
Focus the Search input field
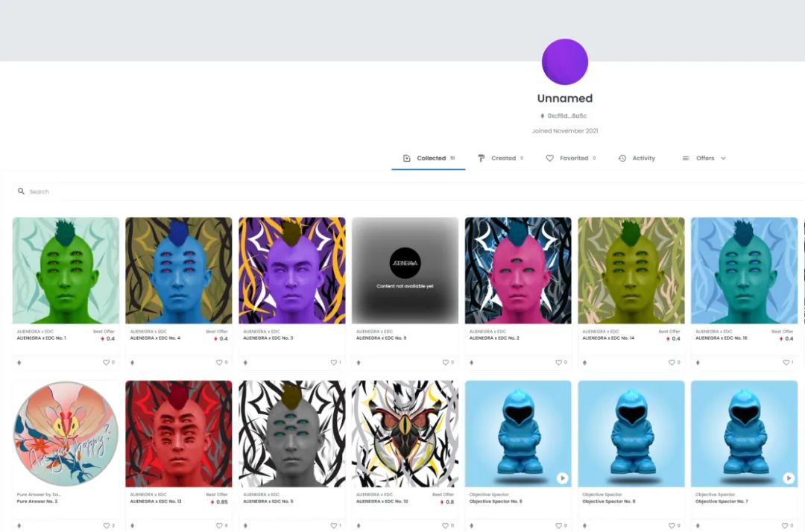(224, 191)
